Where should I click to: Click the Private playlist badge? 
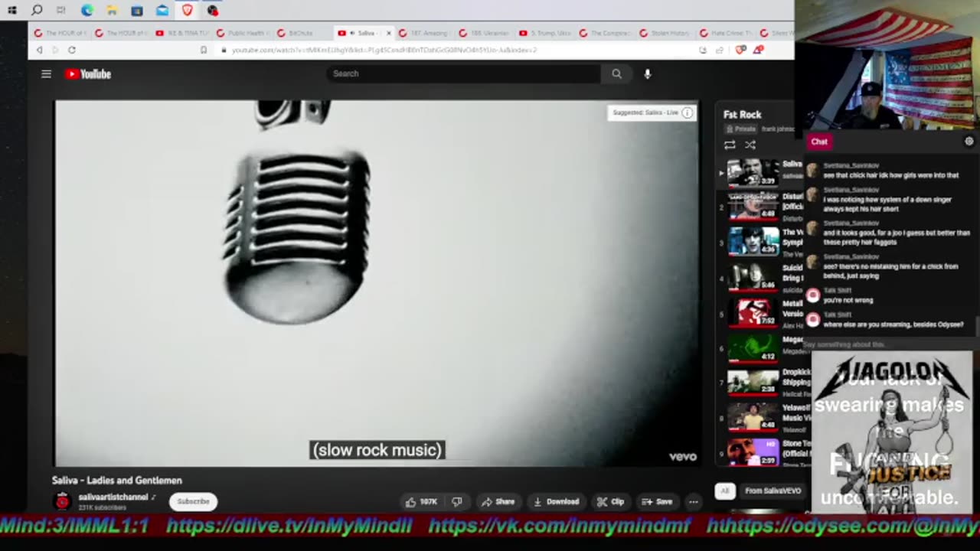(740, 129)
